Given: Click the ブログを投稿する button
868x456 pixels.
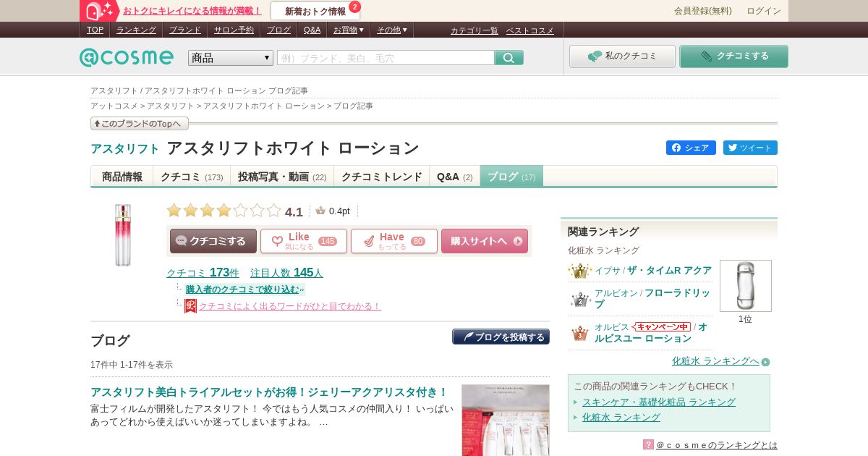Looking at the screenshot, I should tap(501, 337).
